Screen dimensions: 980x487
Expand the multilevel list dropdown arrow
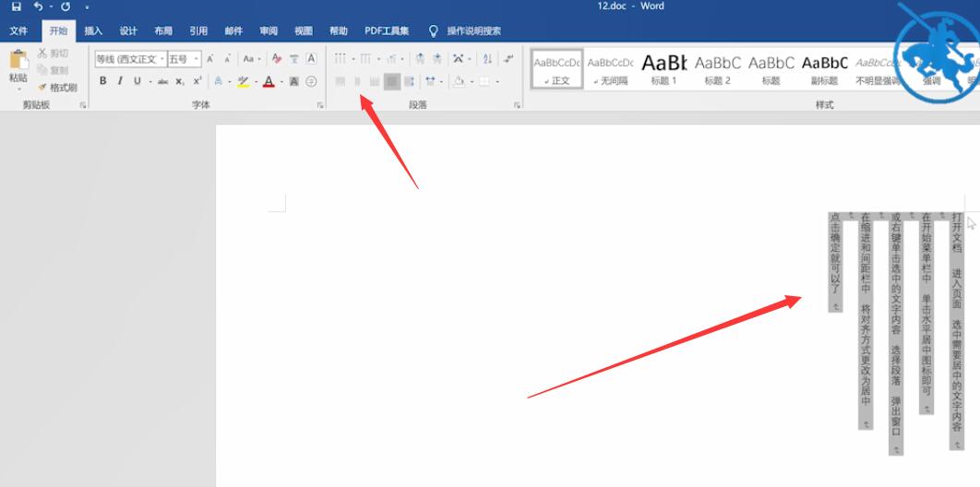coord(403,59)
